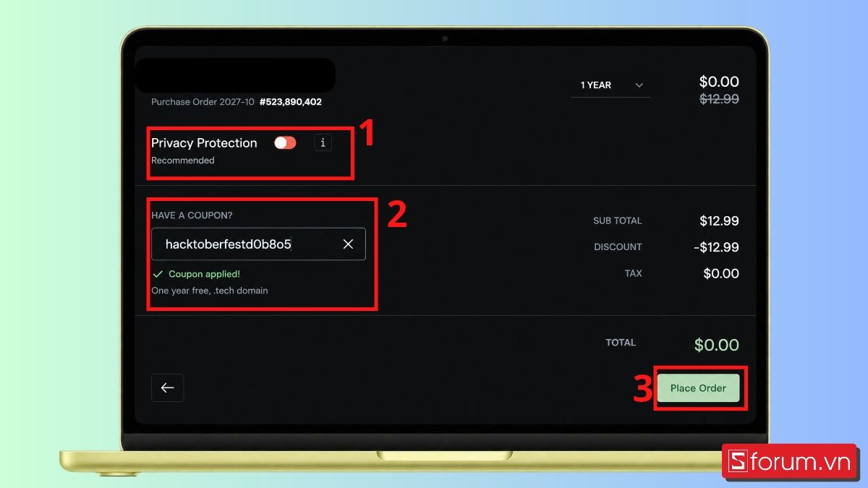The width and height of the screenshot is (868, 488).
Task: Click the One year free, .tech domain text
Action: coord(210,291)
